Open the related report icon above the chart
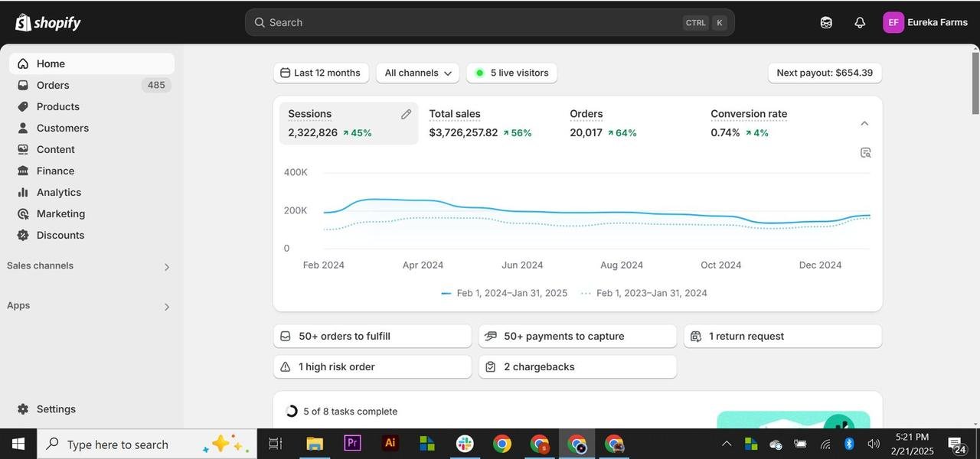This screenshot has width=980, height=459. coord(865,152)
